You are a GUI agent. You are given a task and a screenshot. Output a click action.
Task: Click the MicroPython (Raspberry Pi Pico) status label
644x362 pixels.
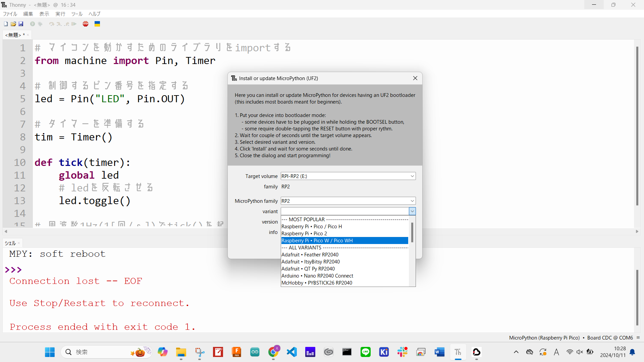[x=545, y=338]
